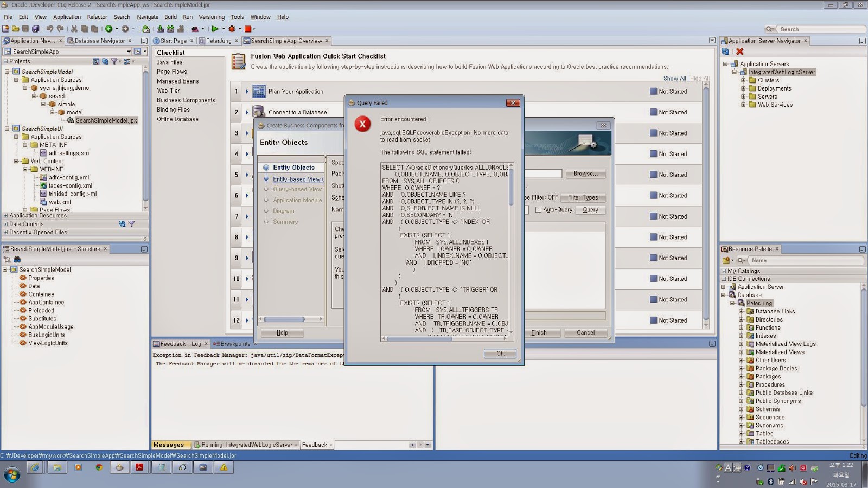Open the SearchSimpleApp application dropdown
This screenshot has width=868, height=488.
click(x=129, y=52)
